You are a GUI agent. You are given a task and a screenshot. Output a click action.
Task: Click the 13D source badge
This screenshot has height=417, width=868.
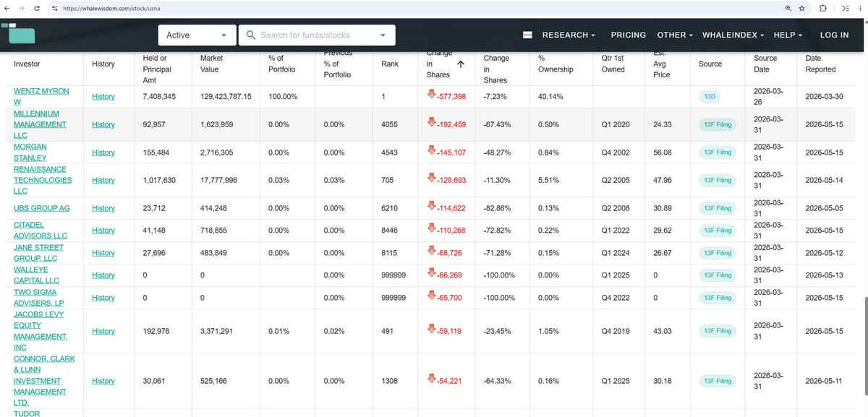click(710, 96)
